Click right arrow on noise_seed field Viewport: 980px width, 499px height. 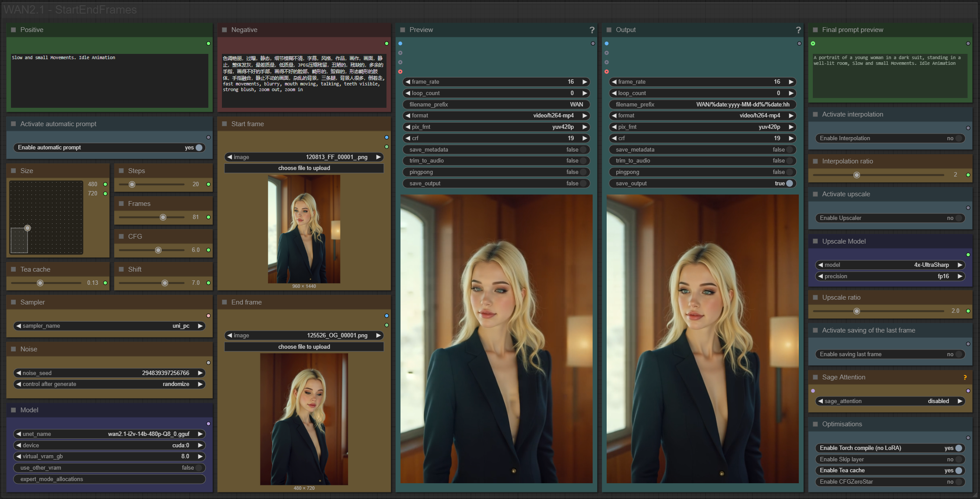200,373
